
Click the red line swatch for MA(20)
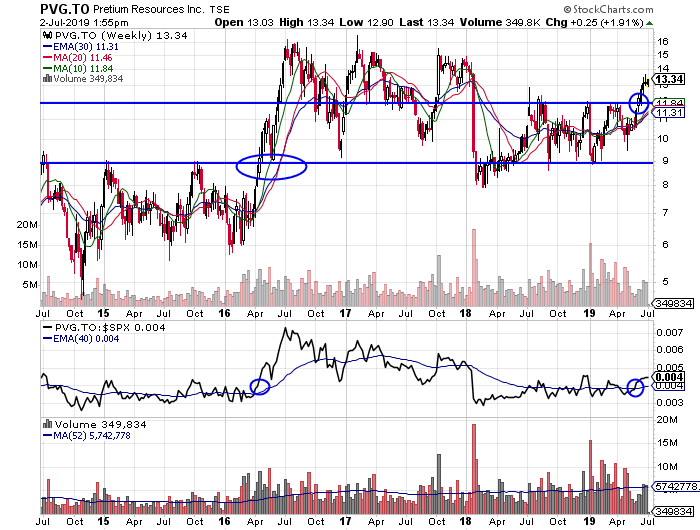[x=47, y=58]
